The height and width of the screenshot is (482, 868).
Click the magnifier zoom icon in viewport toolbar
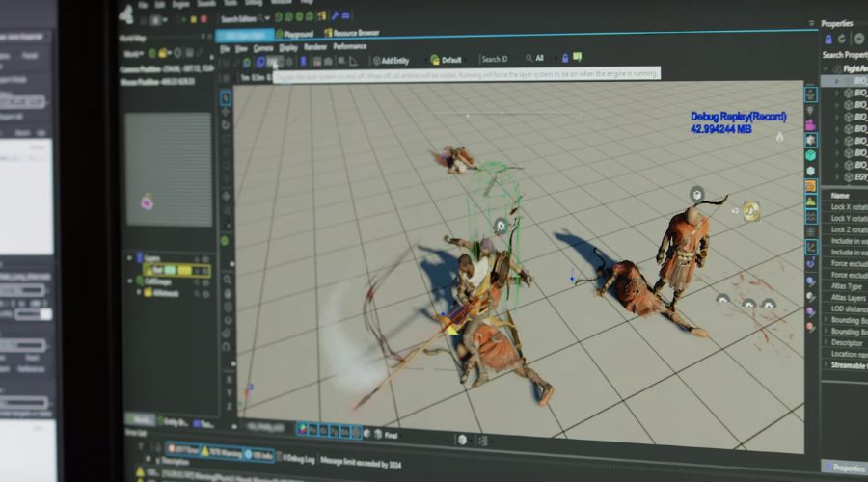(x=227, y=280)
